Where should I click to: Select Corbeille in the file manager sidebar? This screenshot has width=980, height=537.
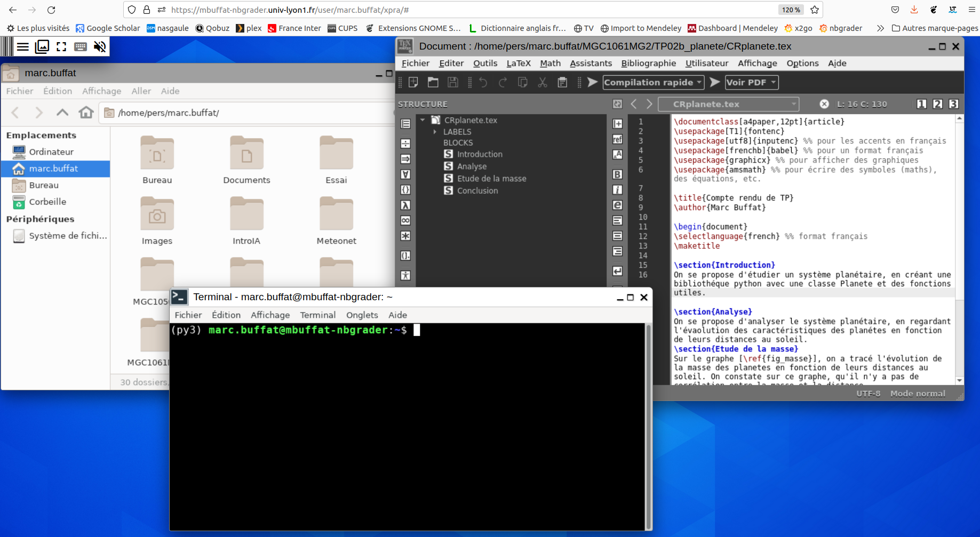[x=47, y=202]
